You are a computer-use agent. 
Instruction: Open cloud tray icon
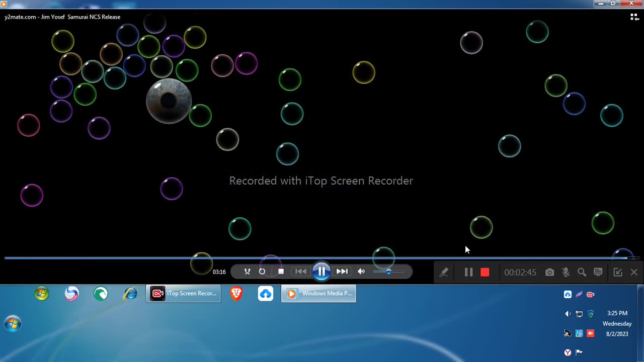click(568, 295)
